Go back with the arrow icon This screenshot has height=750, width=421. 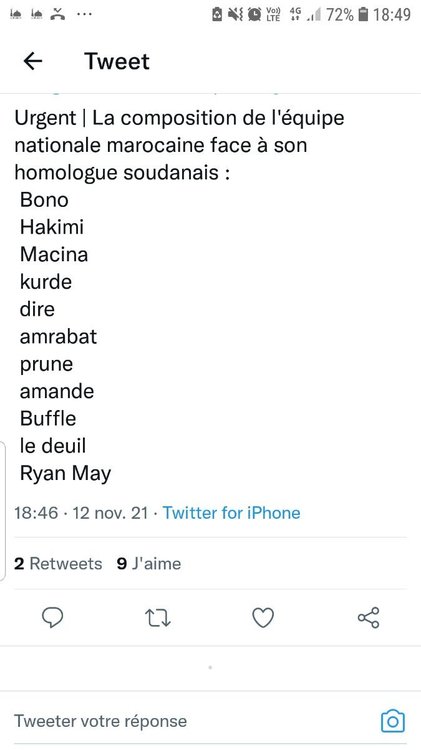tap(33, 61)
